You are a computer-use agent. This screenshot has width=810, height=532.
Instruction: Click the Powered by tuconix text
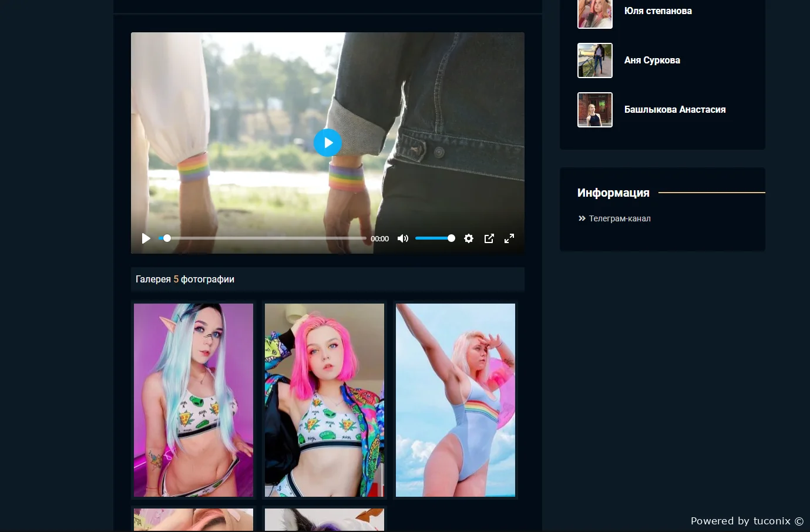747,521
